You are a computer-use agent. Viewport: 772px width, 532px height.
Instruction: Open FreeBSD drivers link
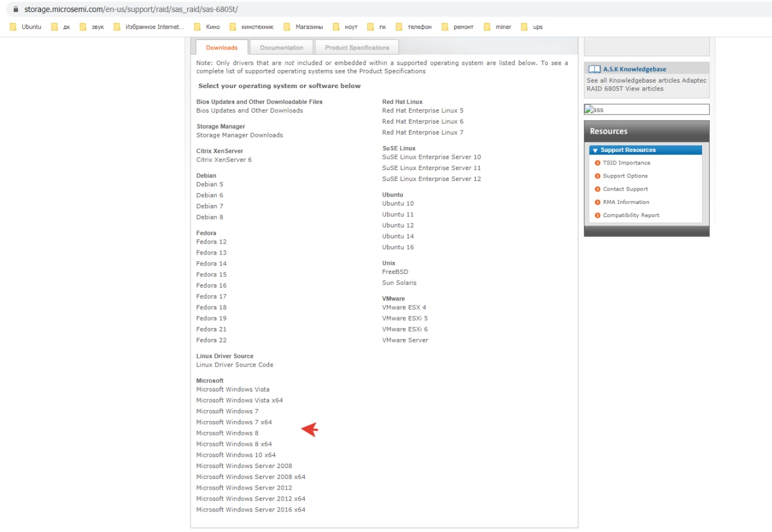coord(395,272)
